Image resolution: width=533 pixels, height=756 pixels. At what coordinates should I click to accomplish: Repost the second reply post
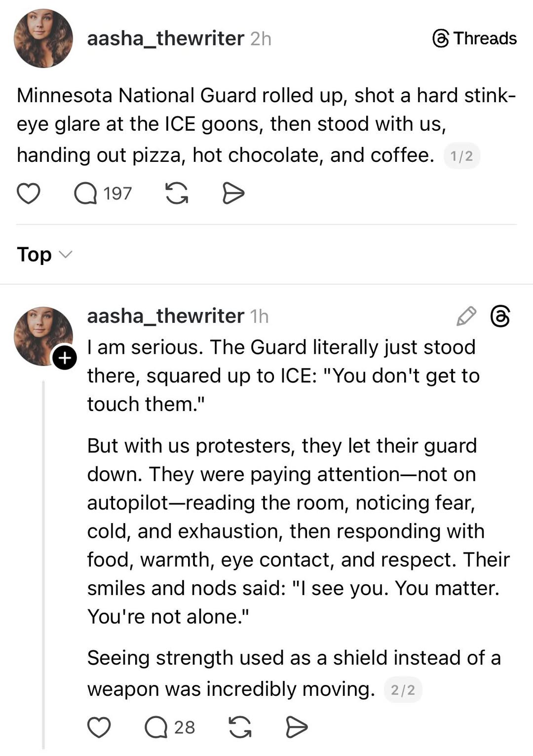(240, 727)
